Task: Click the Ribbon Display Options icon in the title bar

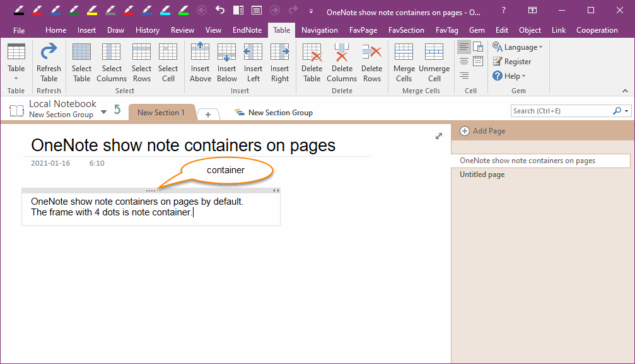Action: pos(533,10)
